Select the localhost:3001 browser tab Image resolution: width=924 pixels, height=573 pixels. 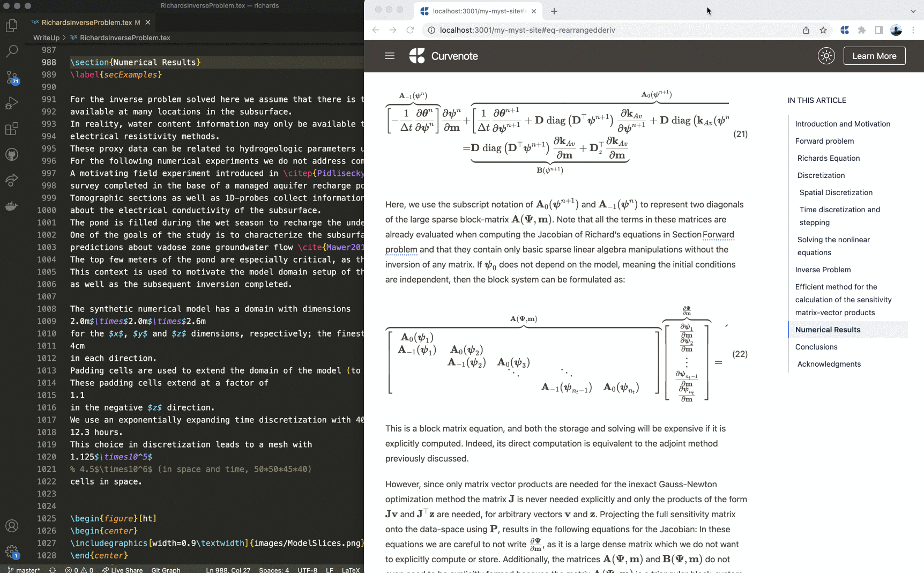(477, 11)
